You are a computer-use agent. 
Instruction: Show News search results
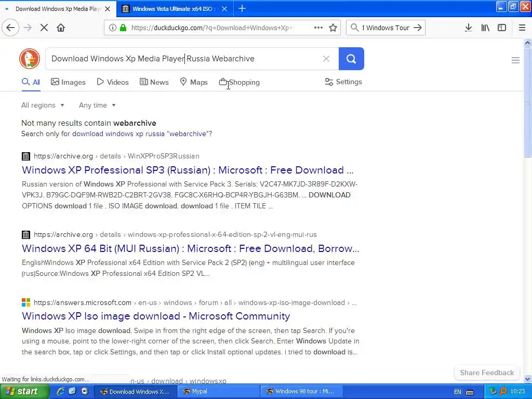click(x=154, y=82)
